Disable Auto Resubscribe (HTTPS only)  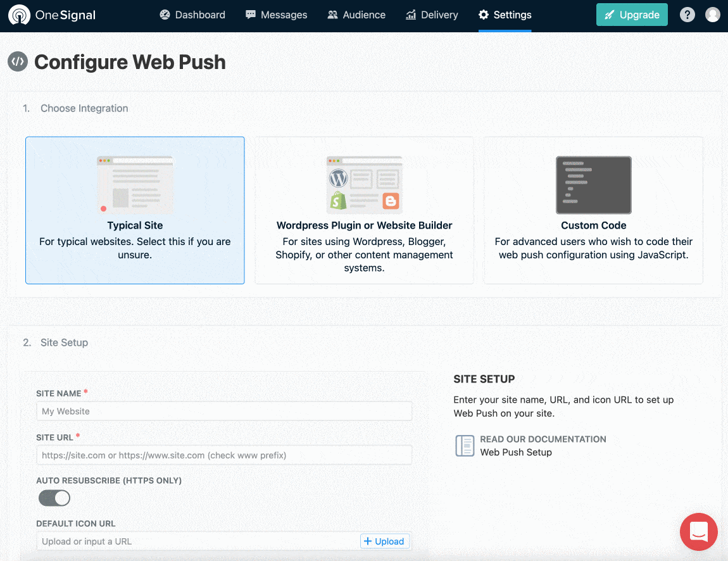[54, 498]
